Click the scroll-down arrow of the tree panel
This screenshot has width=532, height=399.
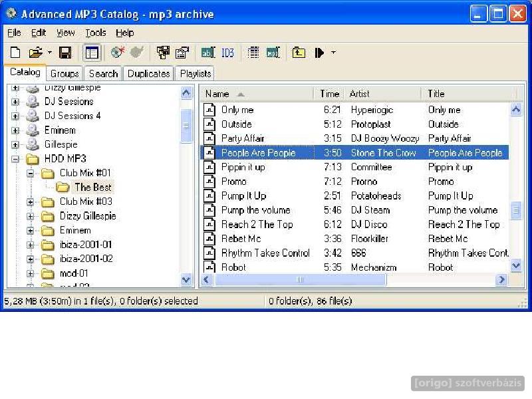186,280
